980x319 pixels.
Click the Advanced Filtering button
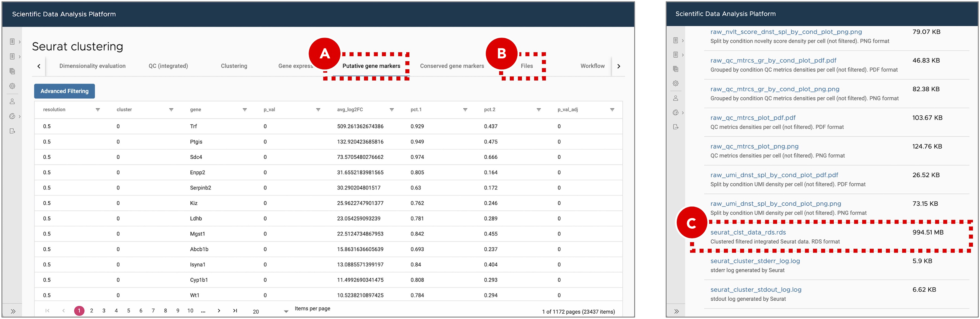point(64,91)
